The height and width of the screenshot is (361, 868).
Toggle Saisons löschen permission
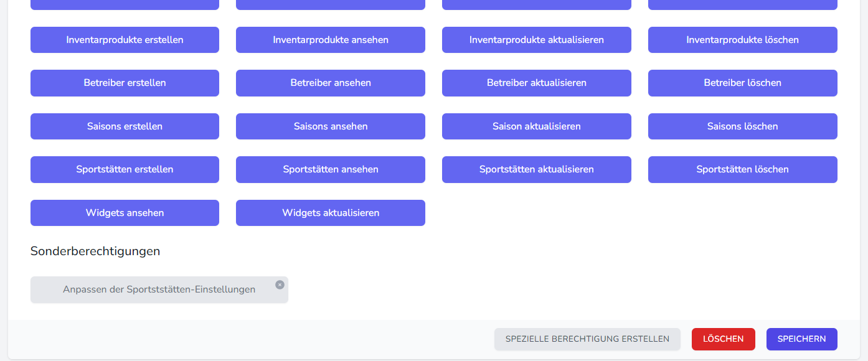pyautogui.click(x=742, y=126)
